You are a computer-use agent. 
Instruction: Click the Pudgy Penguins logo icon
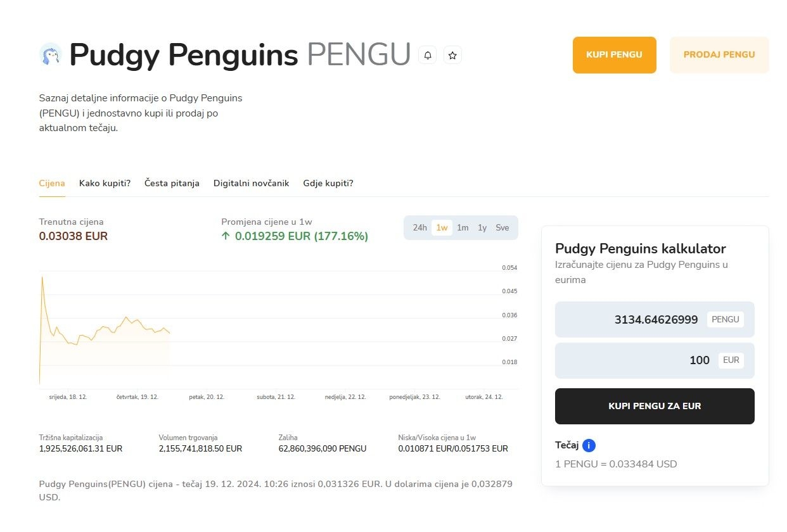(50, 54)
